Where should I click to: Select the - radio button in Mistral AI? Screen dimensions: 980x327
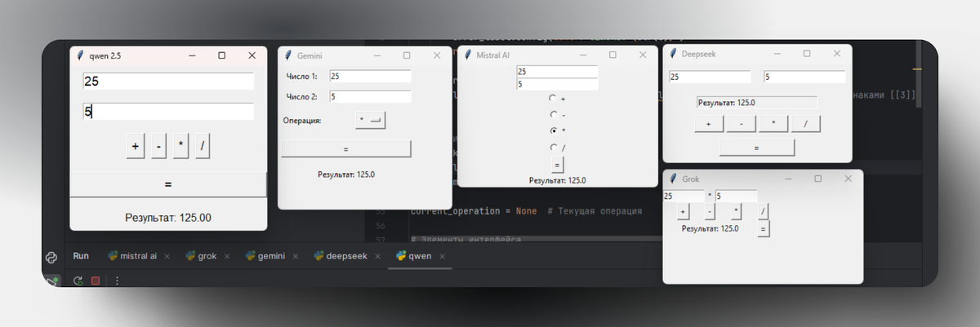(554, 114)
